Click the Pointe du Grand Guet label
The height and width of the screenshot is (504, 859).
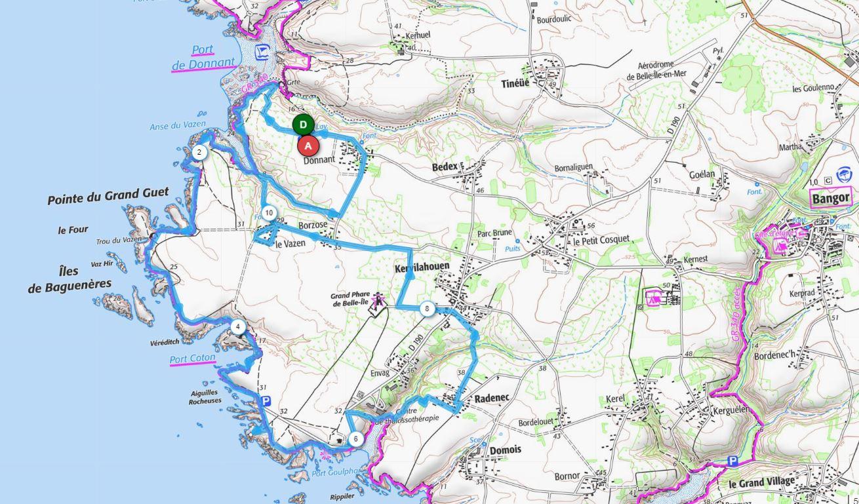coord(108,196)
